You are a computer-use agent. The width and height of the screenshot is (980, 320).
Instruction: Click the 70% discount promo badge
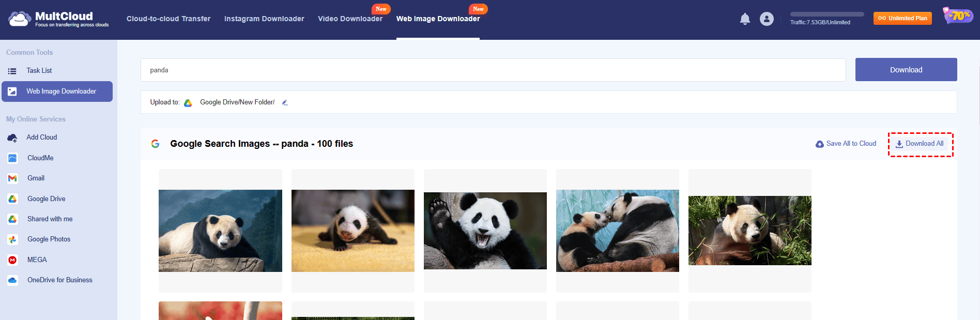click(958, 16)
